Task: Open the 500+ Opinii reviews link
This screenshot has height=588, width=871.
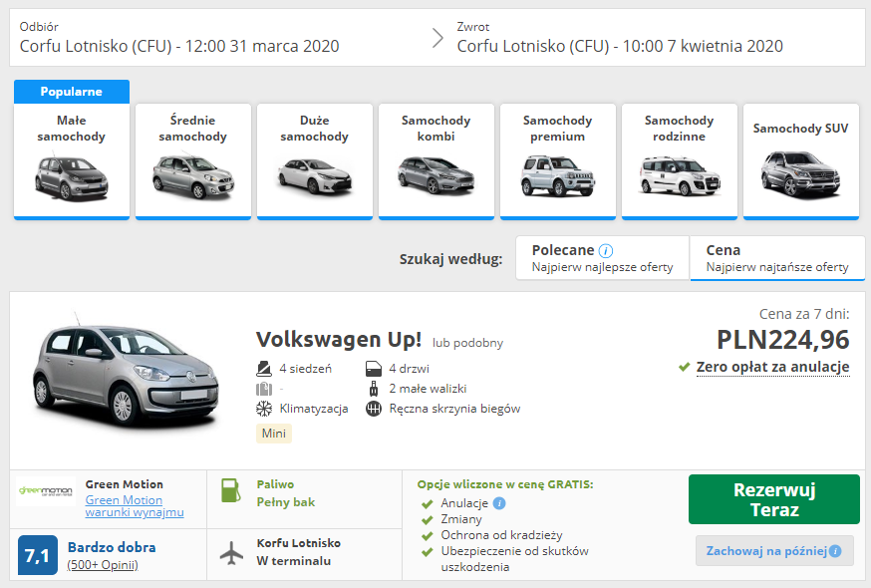Action: (x=103, y=565)
